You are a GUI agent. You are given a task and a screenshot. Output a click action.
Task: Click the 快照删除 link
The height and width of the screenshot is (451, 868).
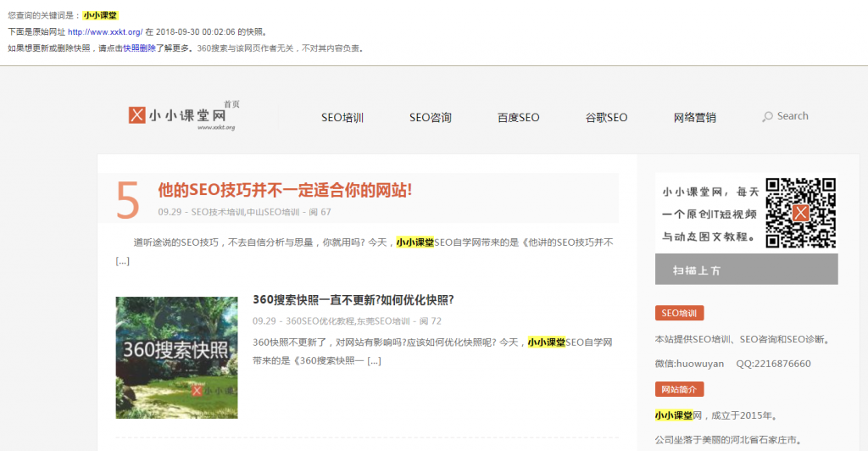[x=139, y=48]
